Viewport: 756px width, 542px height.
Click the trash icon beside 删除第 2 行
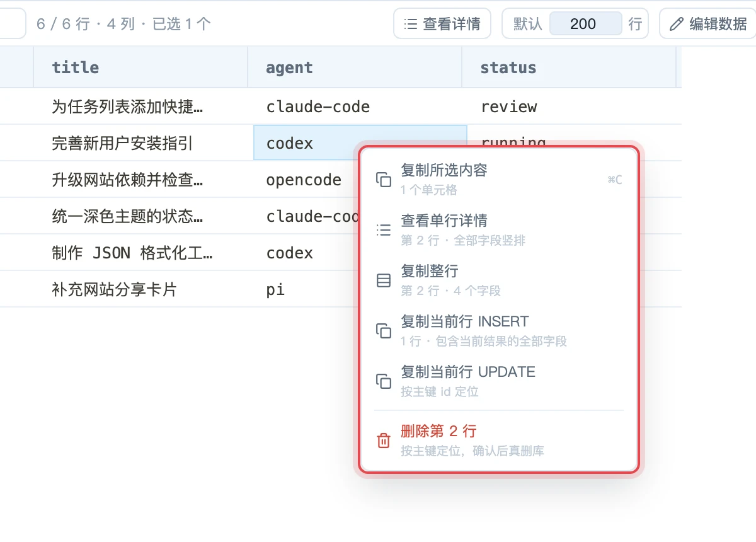coord(384,441)
